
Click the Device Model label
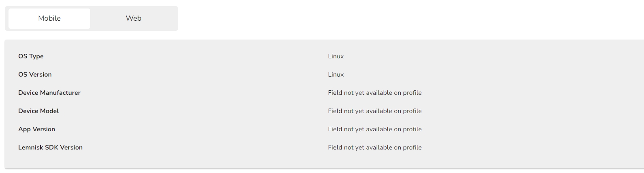point(38,111)
